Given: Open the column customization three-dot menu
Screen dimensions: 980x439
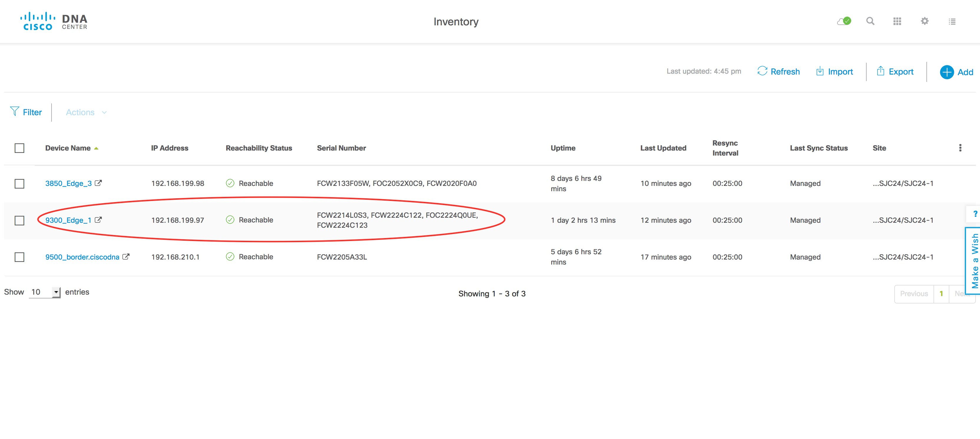Looking at the screenshot, I should coord(961,148).
